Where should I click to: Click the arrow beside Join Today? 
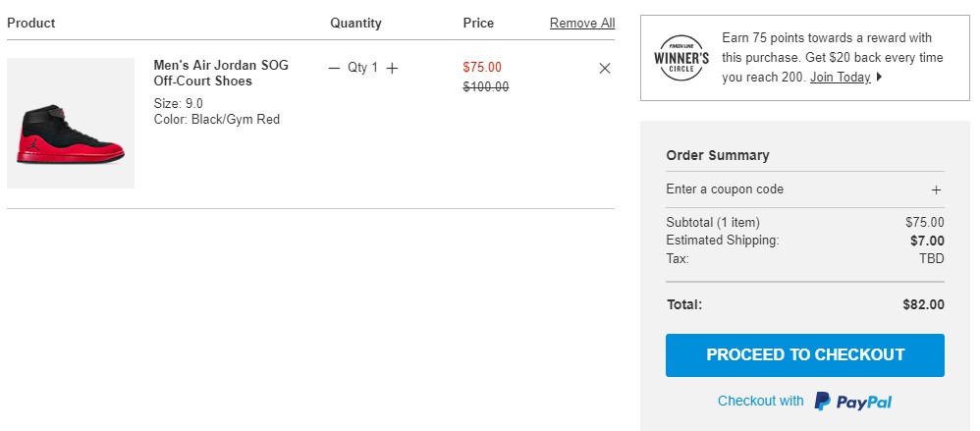[x=879, y=78]
